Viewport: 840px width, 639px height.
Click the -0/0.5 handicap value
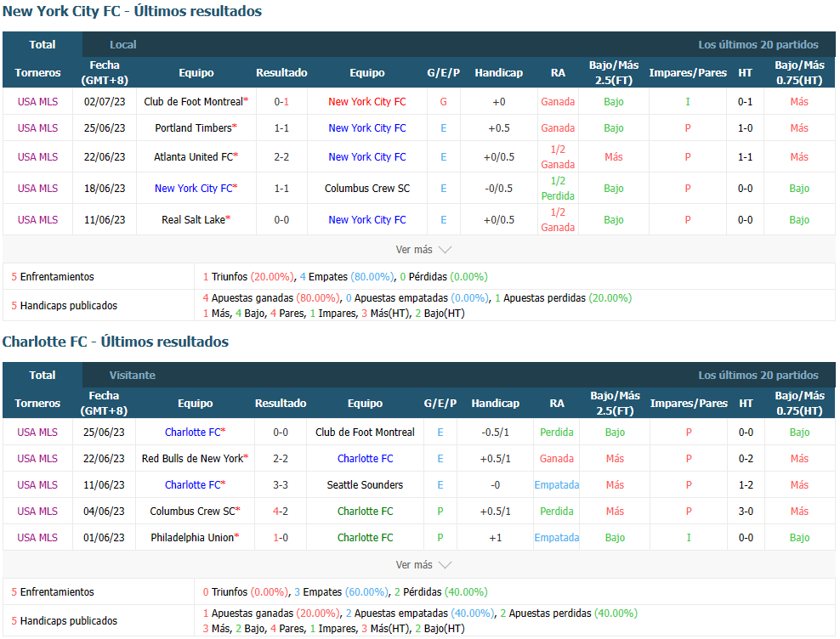coord(499,189)
